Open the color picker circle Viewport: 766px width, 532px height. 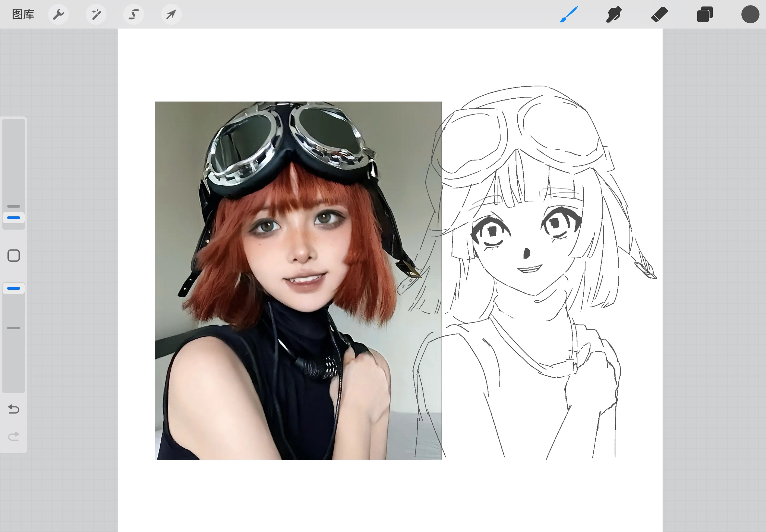(x=750, y=14)
